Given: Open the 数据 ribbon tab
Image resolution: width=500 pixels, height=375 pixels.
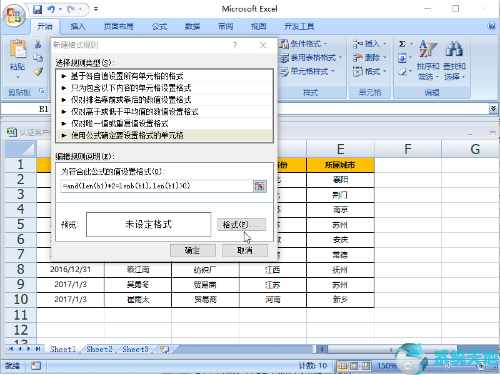Looking at the screenshot, I should [x=192, y=26].
